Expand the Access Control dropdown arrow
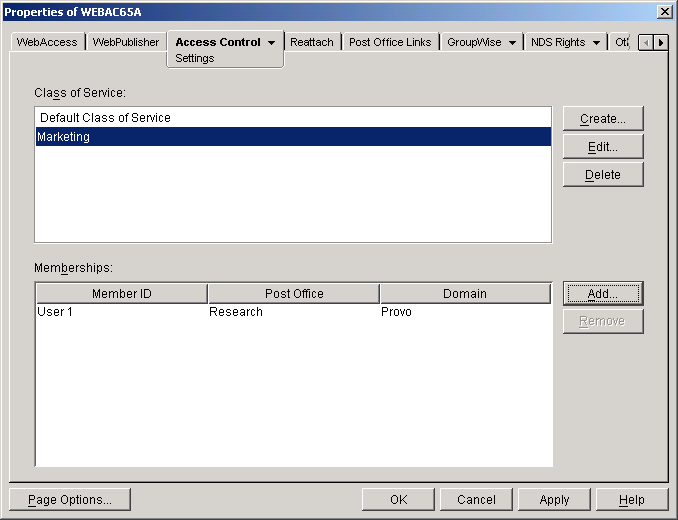 [272, 42]
